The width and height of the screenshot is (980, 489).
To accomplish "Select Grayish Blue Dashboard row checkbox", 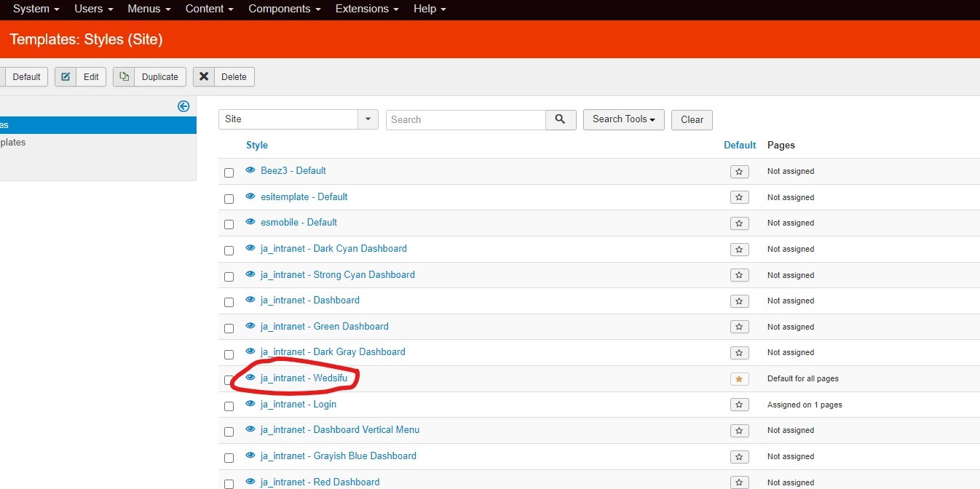I will [x=229, y=458].
